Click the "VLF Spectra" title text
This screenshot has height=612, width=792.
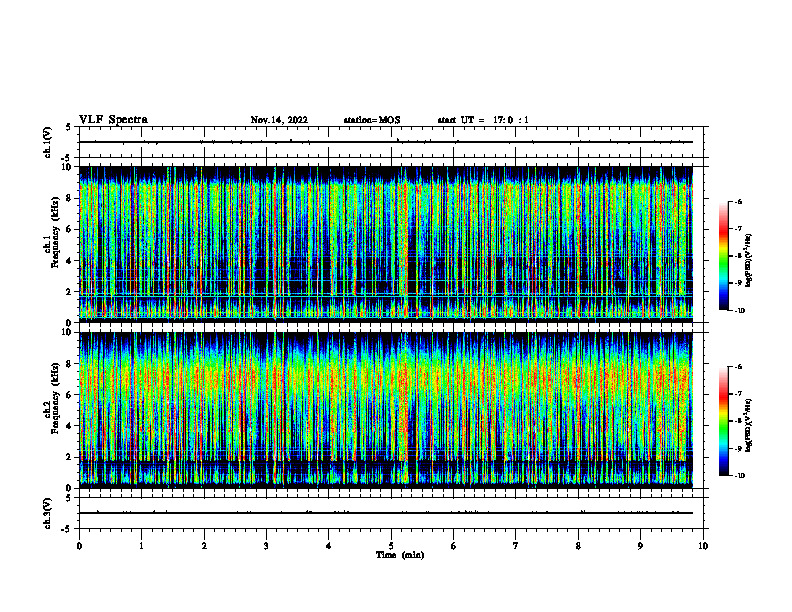click(x=113, y=120)
